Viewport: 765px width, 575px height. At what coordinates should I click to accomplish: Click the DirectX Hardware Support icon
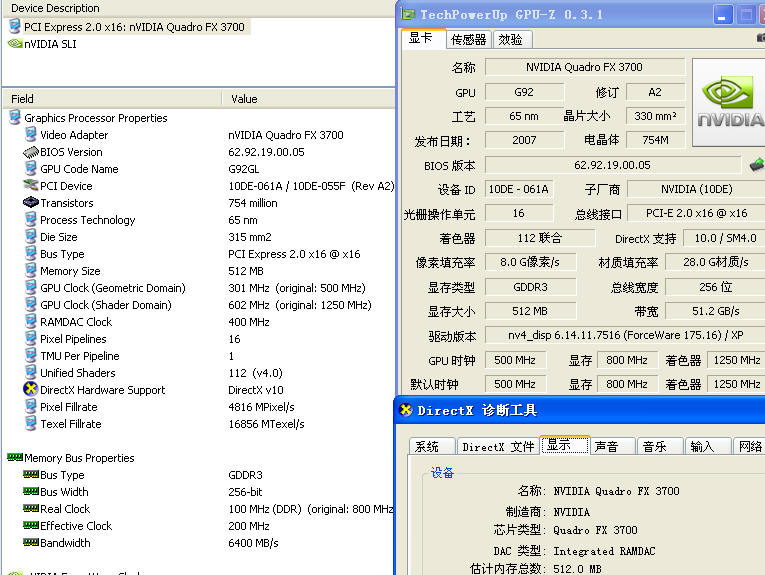[x=30, y=389]
